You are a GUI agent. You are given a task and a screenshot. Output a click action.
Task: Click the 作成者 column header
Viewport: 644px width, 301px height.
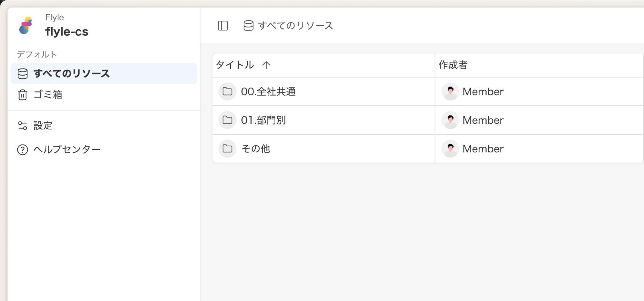point(453,65)
